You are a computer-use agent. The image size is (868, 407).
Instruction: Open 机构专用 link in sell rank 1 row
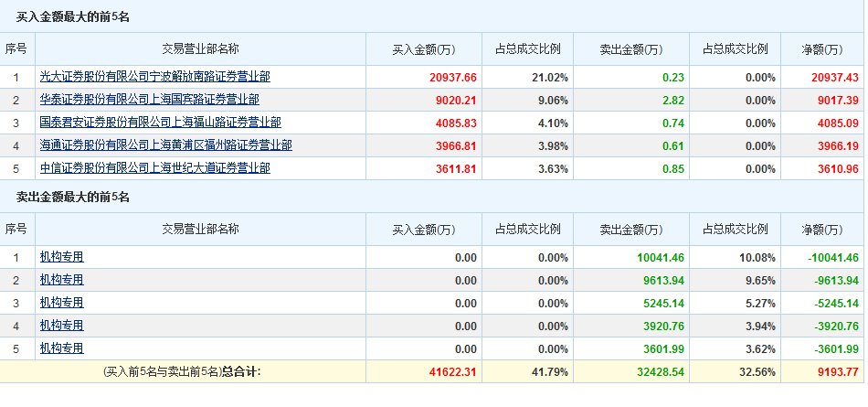pyautogui.click(x=61, y=258)
